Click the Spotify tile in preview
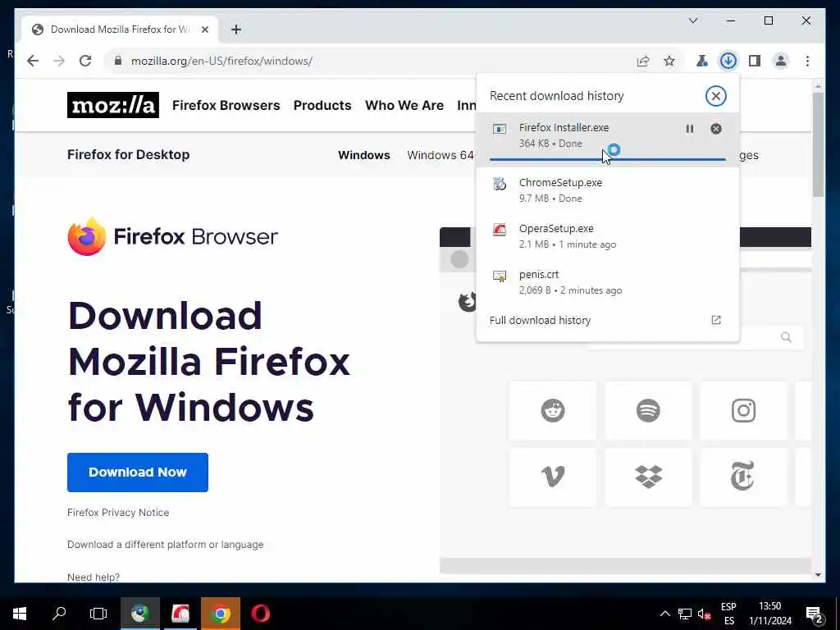Viewport: 840px width, 630px height. pyautogui.click(x=648, y=411)
